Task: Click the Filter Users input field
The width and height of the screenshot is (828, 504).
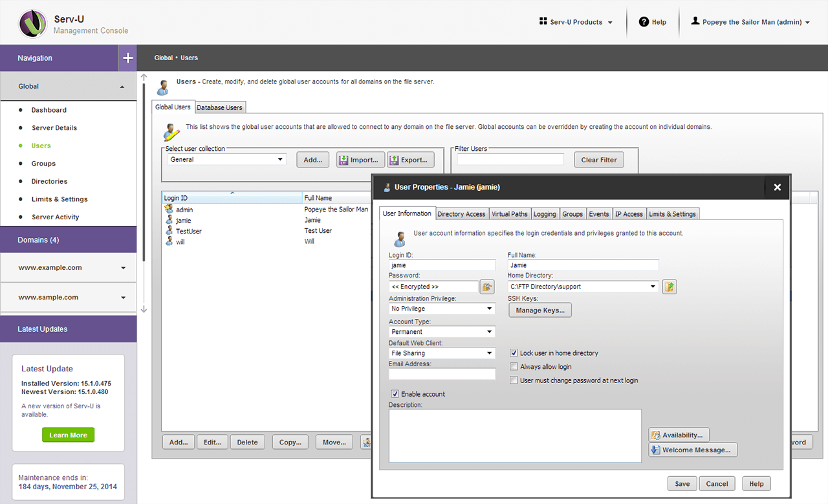Action: (510, 159)
